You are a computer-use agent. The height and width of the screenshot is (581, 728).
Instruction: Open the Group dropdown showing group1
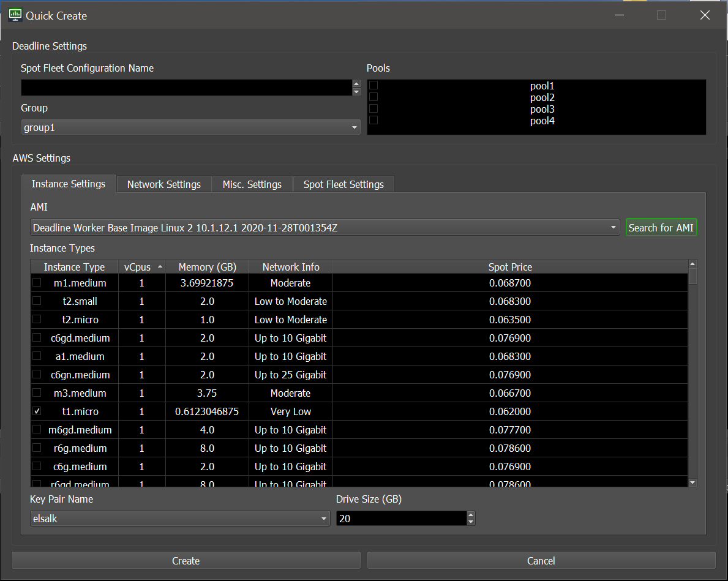pos(191,127)
